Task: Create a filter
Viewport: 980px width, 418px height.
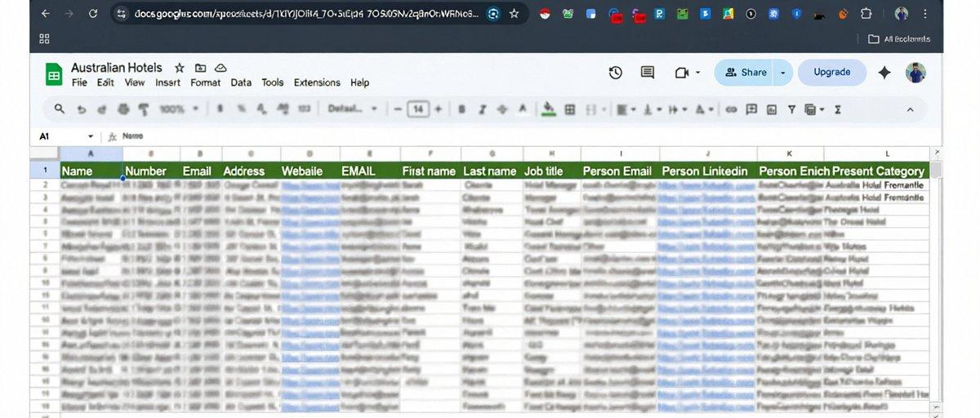Action: (791, 109)
